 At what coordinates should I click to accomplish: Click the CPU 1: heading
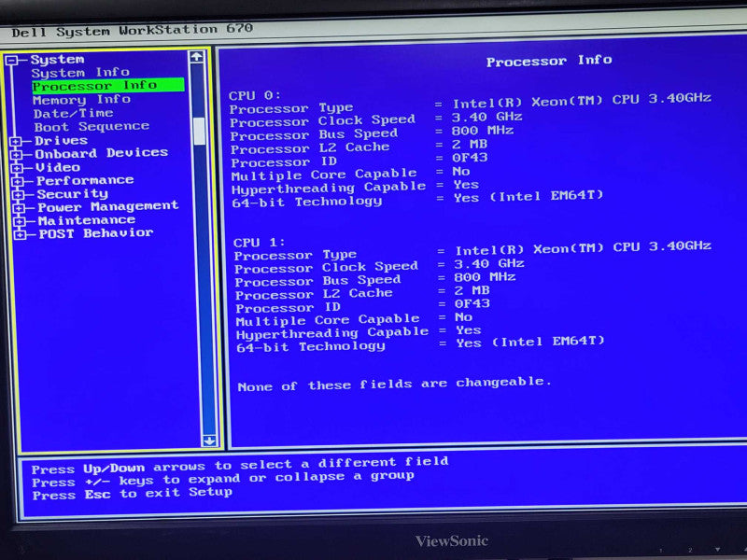260,243
